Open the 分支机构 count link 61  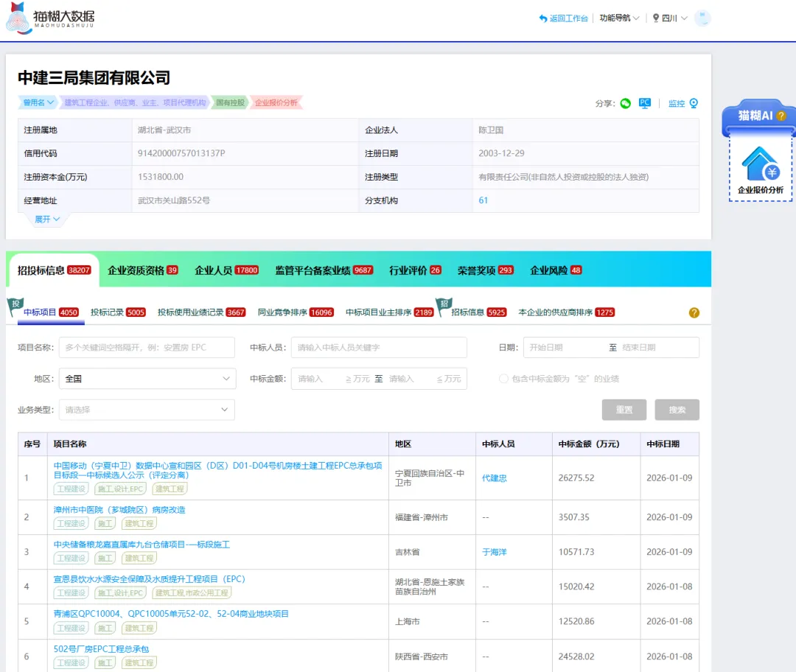coord(483,200)
